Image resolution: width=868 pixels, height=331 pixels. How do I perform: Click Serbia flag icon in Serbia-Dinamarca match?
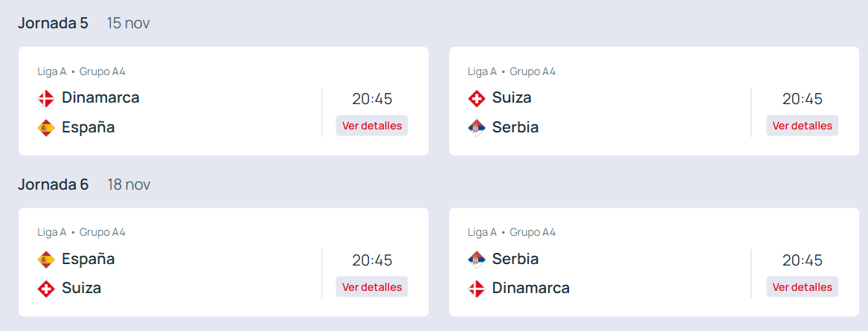click(x=476, y=260)
